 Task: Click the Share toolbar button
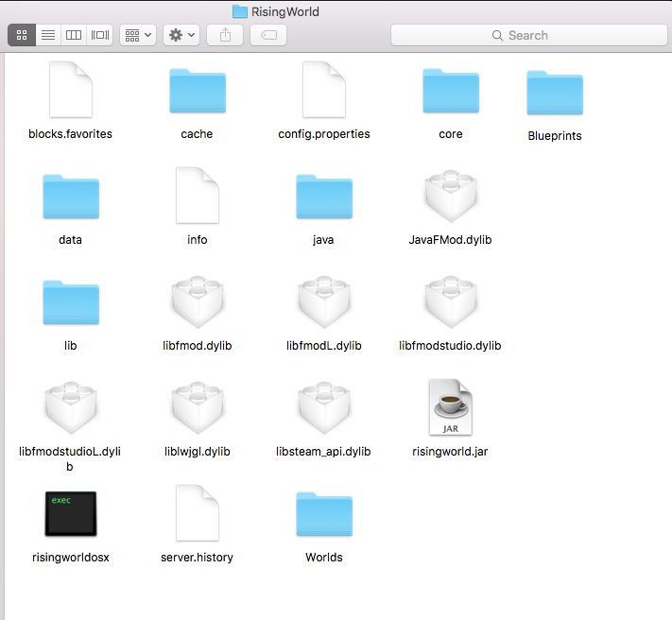pyautogui.click(x=225, y=35)
